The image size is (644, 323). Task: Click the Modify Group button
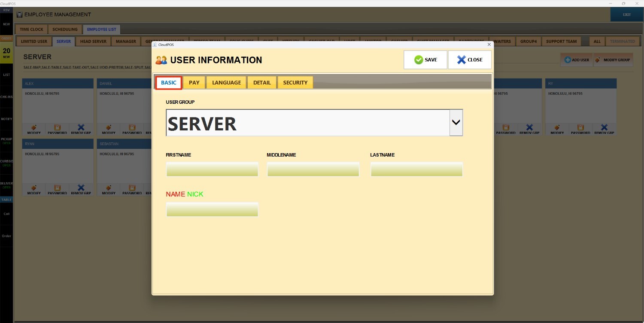point(613,60)
